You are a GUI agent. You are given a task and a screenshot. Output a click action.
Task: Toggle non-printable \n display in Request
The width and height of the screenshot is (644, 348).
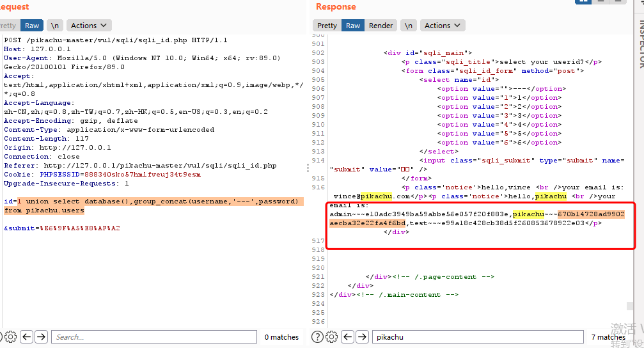[54, 26]
